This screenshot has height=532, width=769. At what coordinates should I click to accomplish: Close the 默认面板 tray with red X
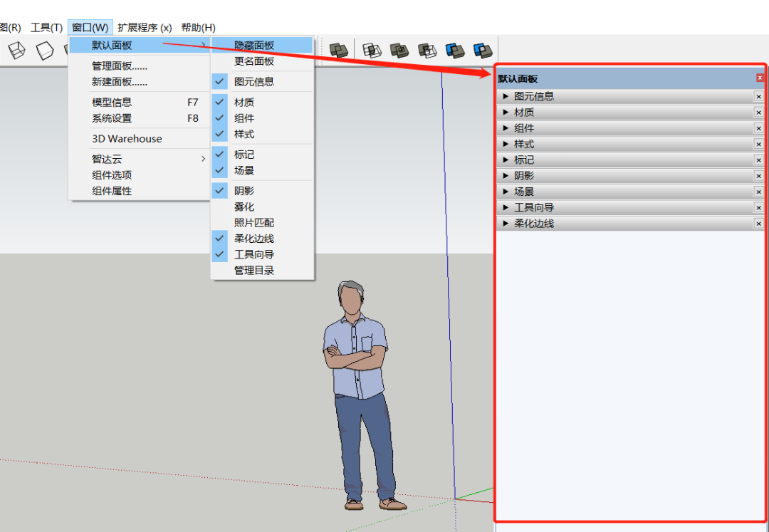[760, 78]
